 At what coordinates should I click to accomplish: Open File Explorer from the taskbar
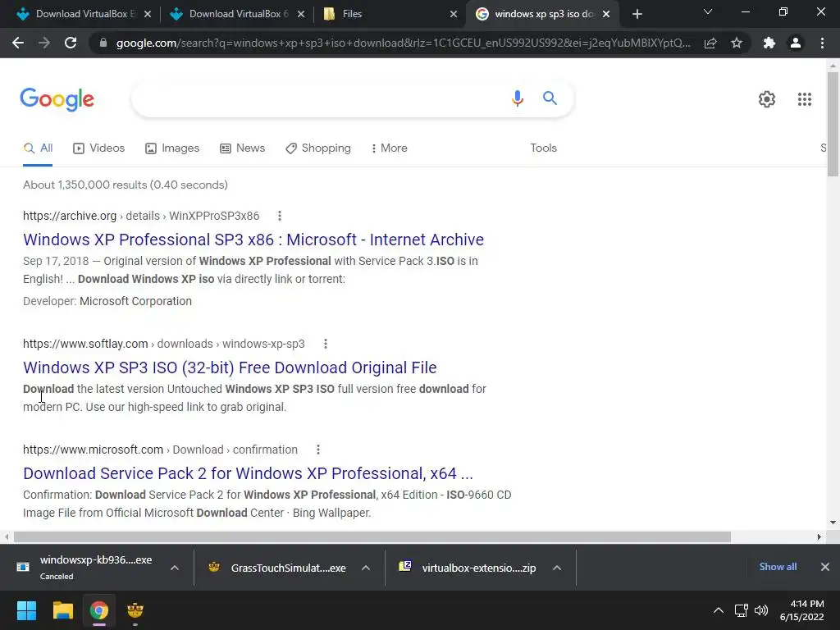click(62, 610)
